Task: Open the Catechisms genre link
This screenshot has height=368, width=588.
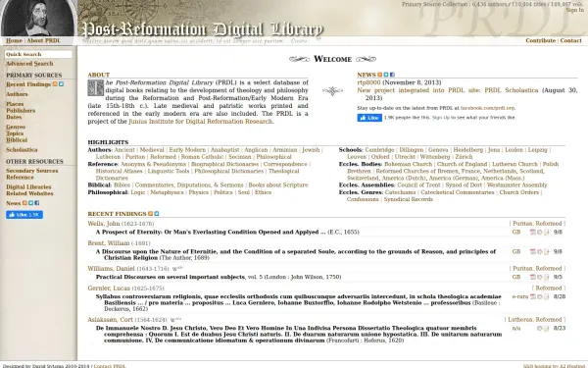Action: point(400,192)
